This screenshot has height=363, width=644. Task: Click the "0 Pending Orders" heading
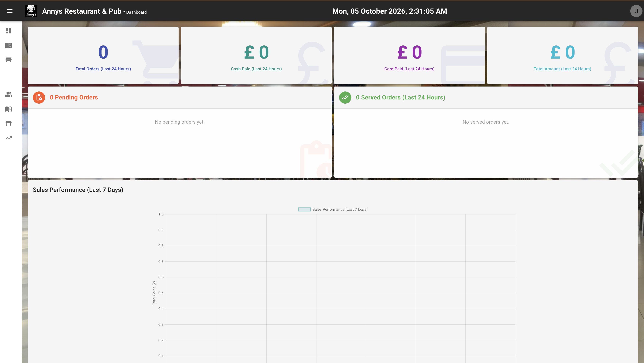tap(74, 97)
